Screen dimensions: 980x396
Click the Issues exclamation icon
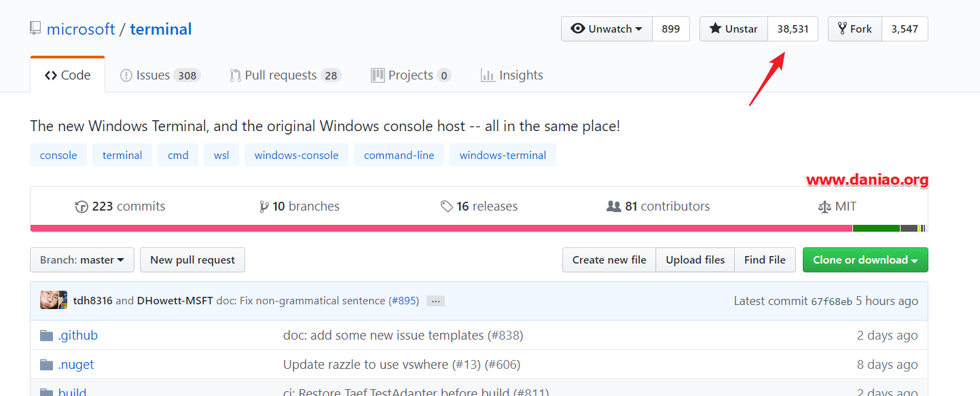tap(126, 75)
